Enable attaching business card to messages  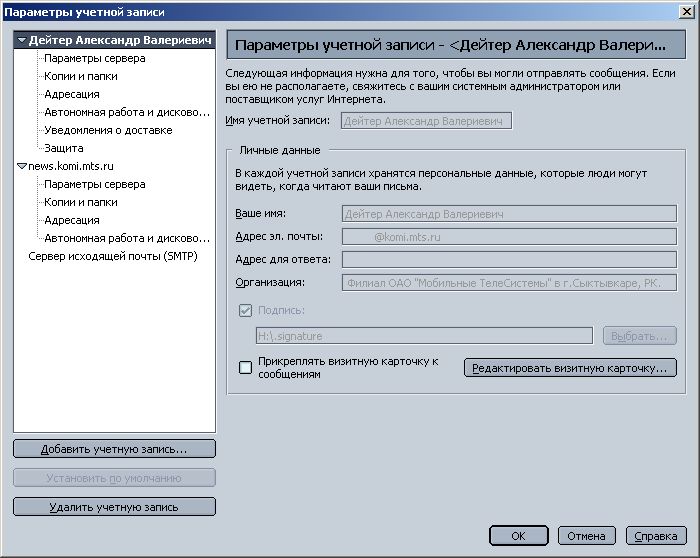(246, 367)
